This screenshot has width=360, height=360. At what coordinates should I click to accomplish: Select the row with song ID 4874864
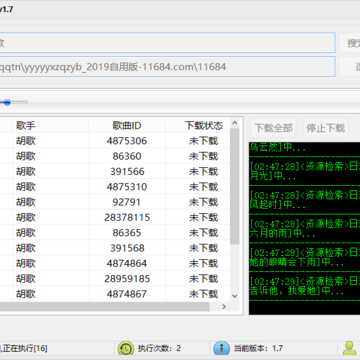pos(115,263)
